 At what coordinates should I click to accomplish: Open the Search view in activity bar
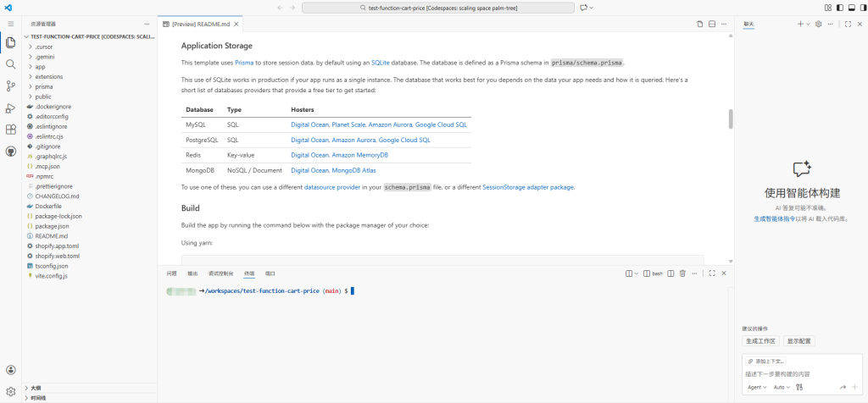pos(11,63)
